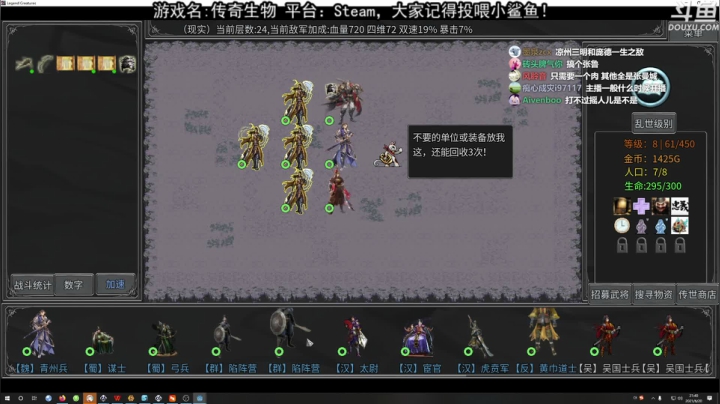Open the 乱世级别 difficulty level button
This screenshot has height=404, width=720.
click(653, 123)
